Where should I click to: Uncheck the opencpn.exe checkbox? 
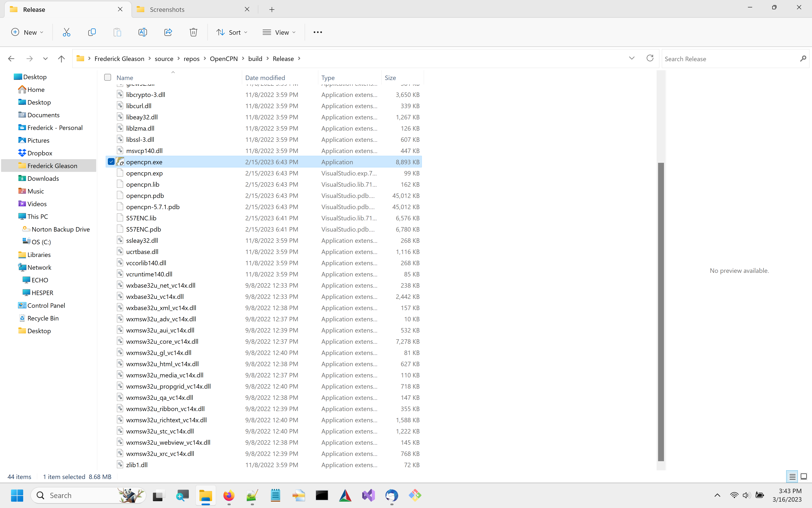point(111,162)
